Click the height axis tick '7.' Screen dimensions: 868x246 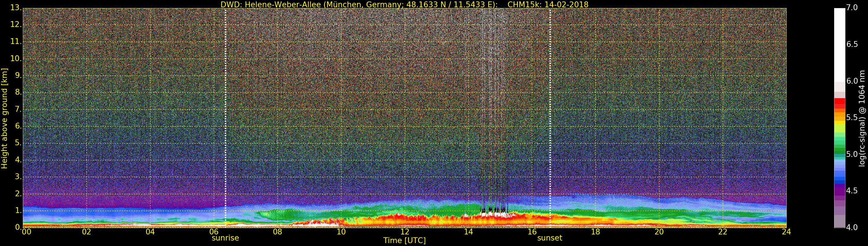18,109
